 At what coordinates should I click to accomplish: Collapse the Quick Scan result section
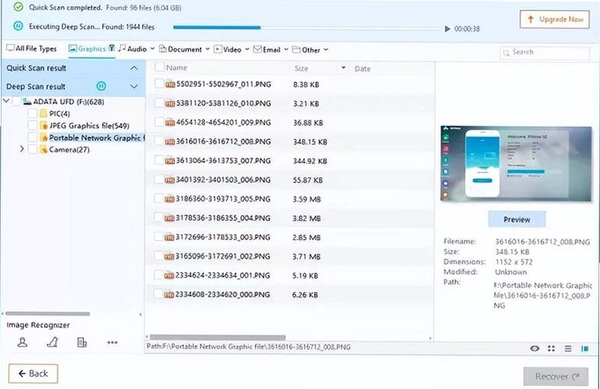point(134,68)
